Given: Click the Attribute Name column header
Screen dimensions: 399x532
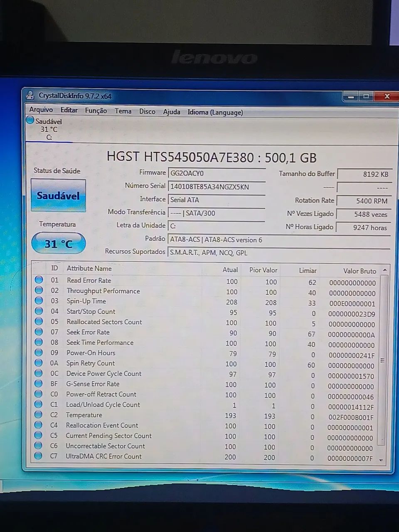Looking at the screenshot, I should click(89, 268).
